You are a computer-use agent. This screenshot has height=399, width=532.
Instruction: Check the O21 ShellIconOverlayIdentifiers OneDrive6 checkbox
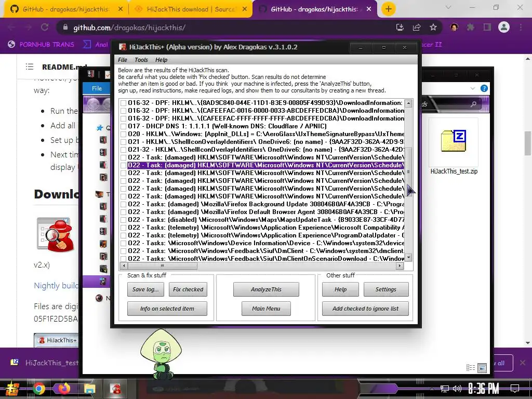124,142
